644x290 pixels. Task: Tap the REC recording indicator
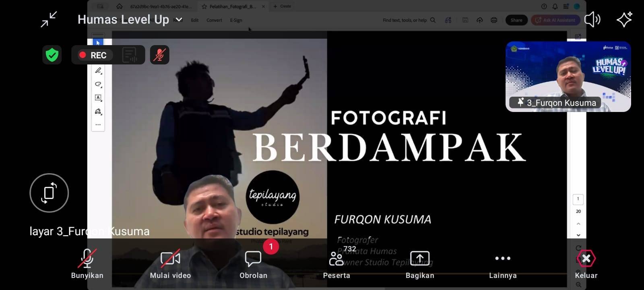tap(93, 55)
